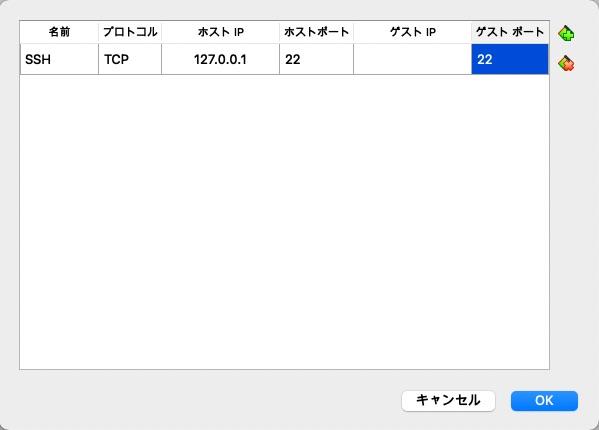Screen dimensions: 599x430
Task: Select the TCP protocol cell
Action: click(130, 59)
